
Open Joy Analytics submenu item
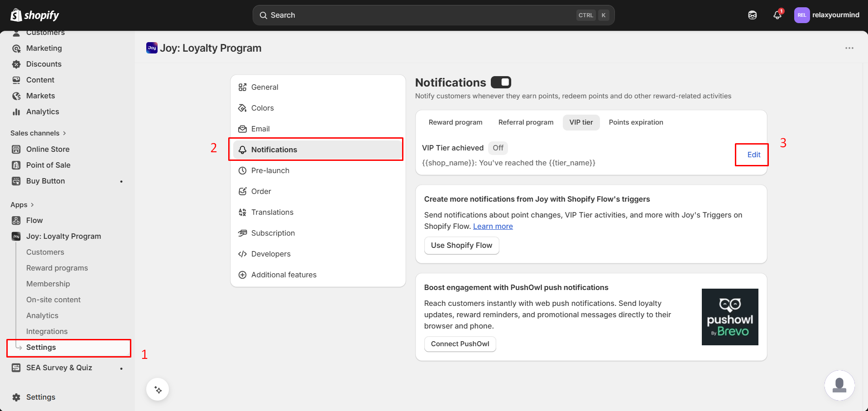click(x=42, y=316)
